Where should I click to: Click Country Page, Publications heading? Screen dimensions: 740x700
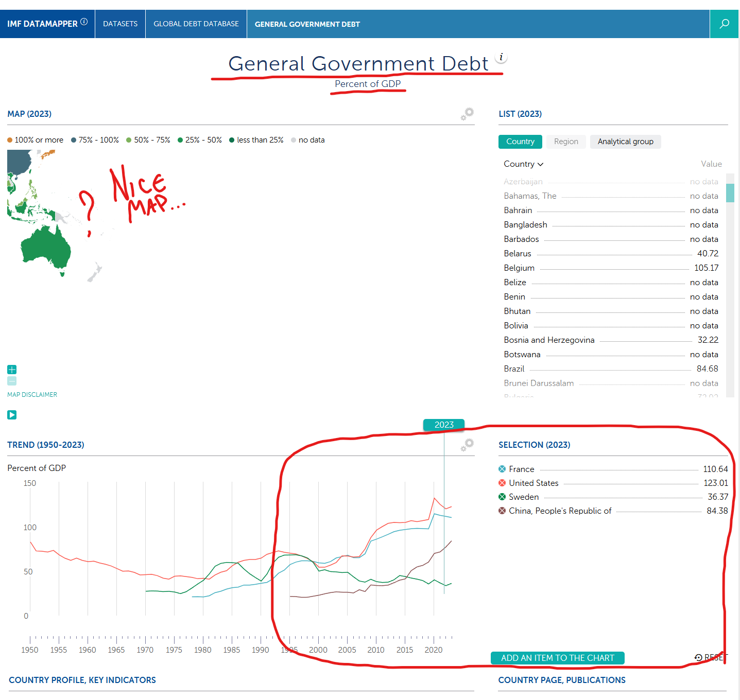[x=562, y=680]
